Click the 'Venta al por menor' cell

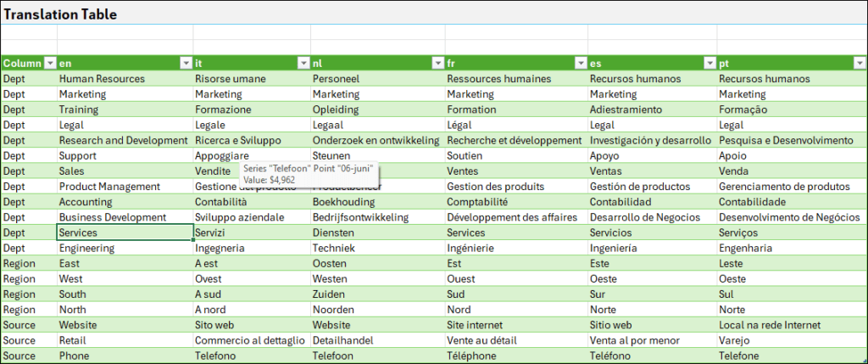click(633, 340)
